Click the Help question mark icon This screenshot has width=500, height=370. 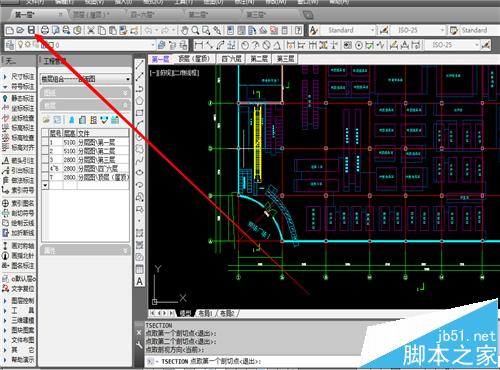[x=299, y=30]
